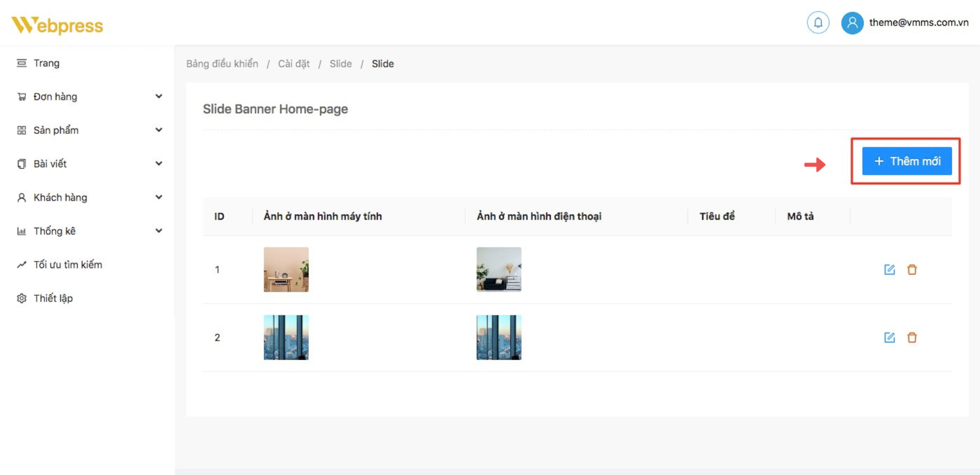Click the notification bell icon
This screenshot has width=980, height=475.
point(818,22)
